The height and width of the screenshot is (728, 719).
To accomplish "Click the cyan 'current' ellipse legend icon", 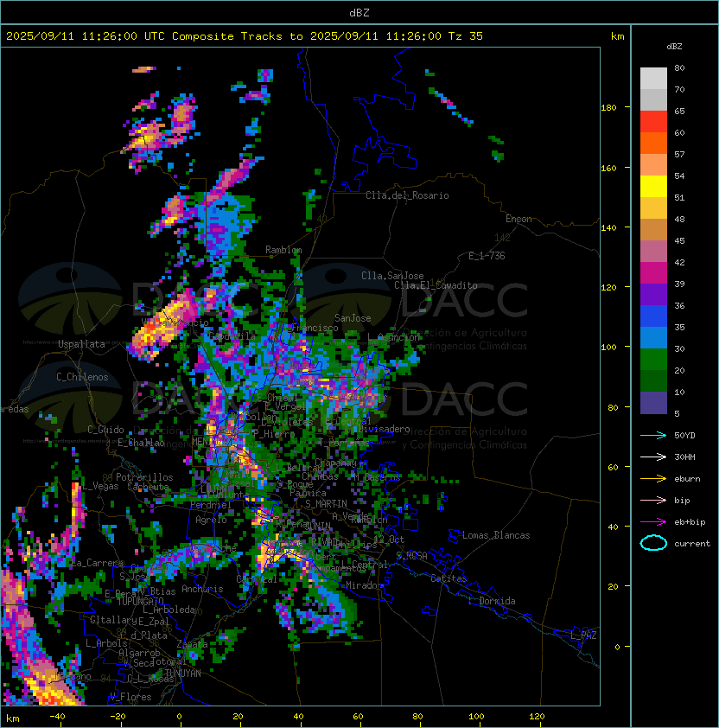I will (x=653, y=543).
